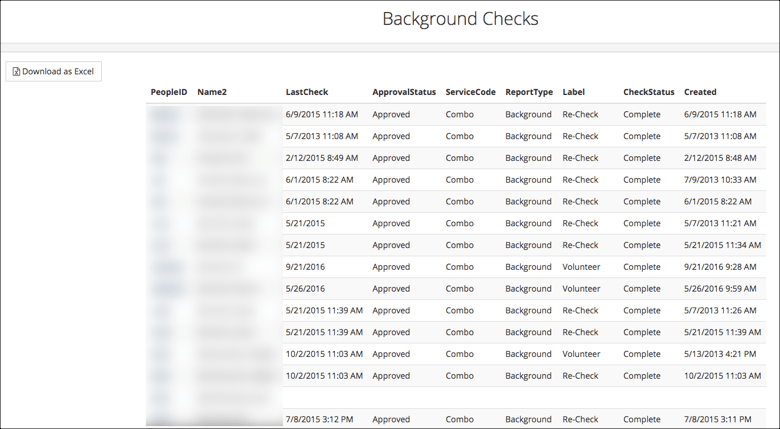Click Combo service code in 5/13/2013 4:21 PM row
780x429 pixels.
point(460,354)
